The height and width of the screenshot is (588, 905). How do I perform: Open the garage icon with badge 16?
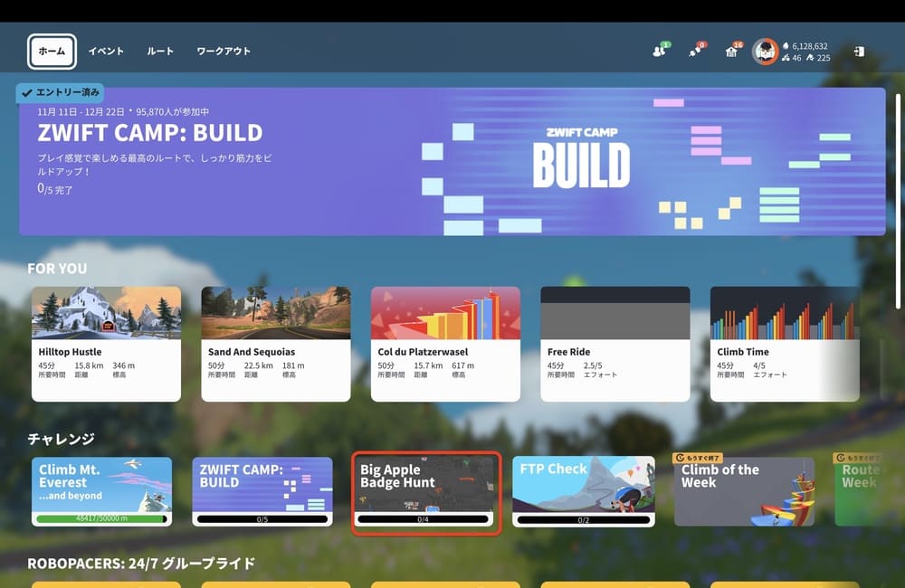(x=731, y=52)
